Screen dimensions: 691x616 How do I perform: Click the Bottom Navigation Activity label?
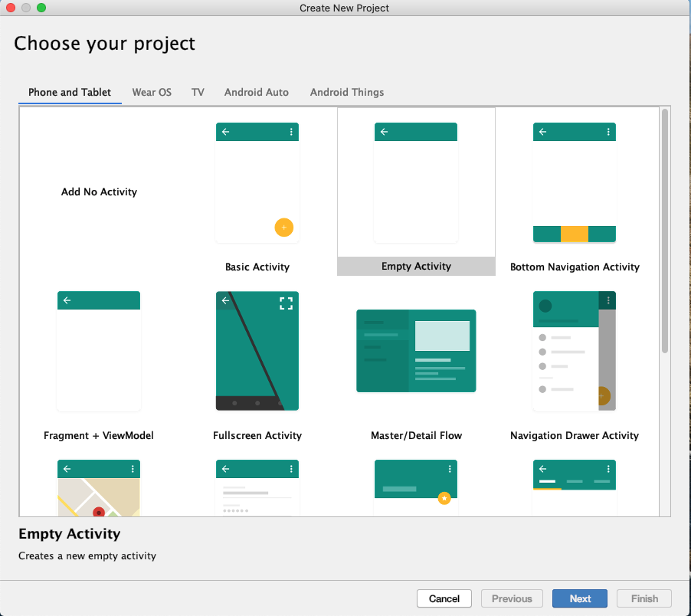[x=575, y=267]
